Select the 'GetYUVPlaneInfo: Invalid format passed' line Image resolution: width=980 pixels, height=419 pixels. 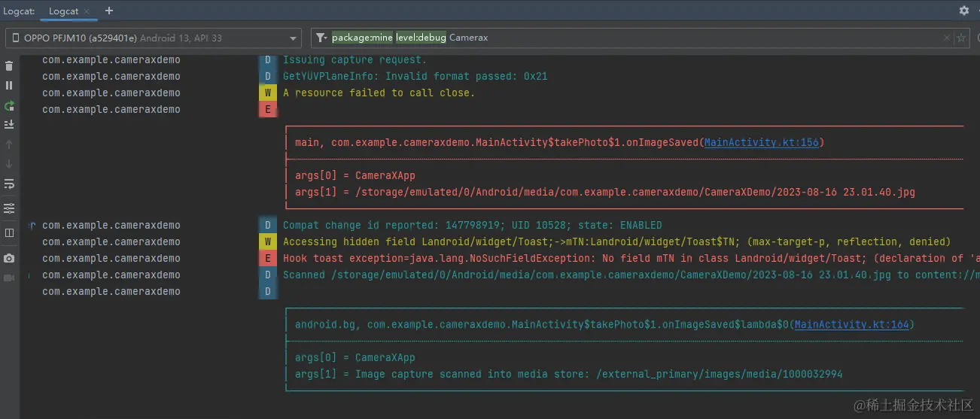coord(415,76)
